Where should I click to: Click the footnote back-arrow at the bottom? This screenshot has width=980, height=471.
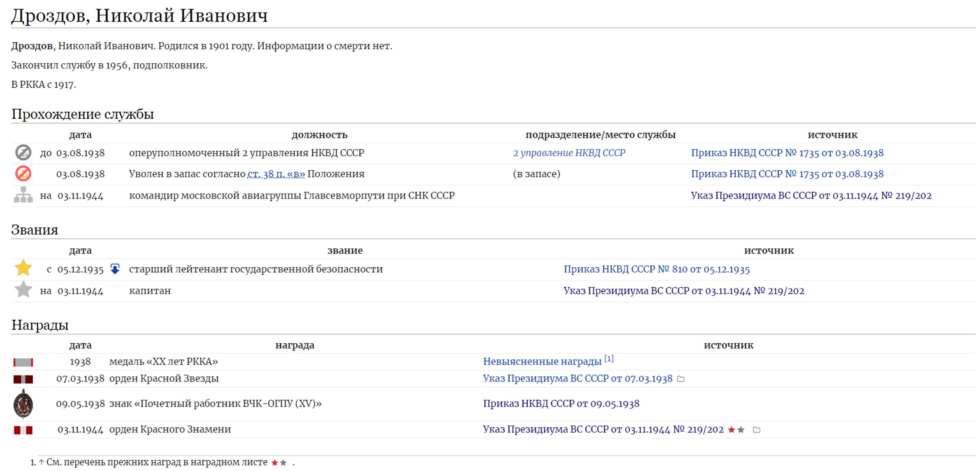41,463
